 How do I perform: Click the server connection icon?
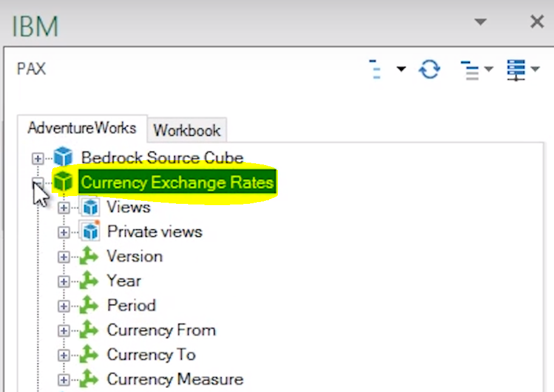(516, 70)
